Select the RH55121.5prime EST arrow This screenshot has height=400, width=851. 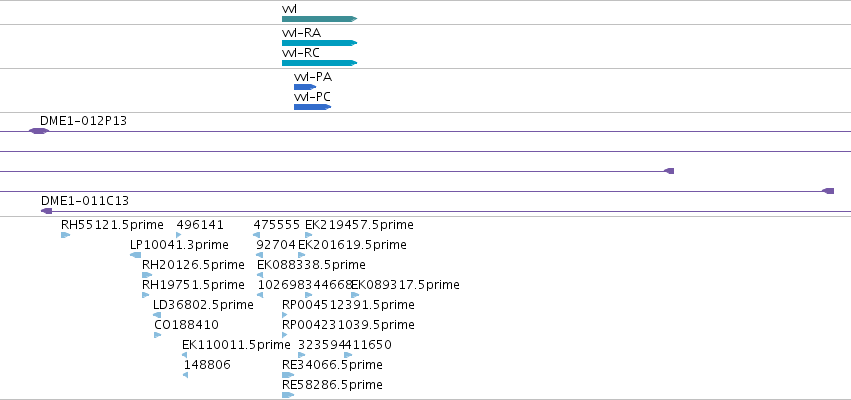coord(66,235)
